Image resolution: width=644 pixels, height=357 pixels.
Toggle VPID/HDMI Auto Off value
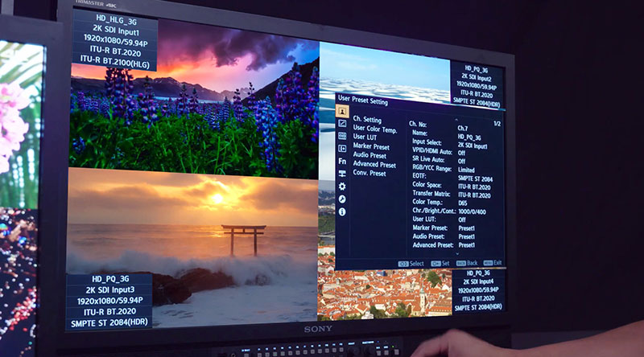(x=462, y=152)
